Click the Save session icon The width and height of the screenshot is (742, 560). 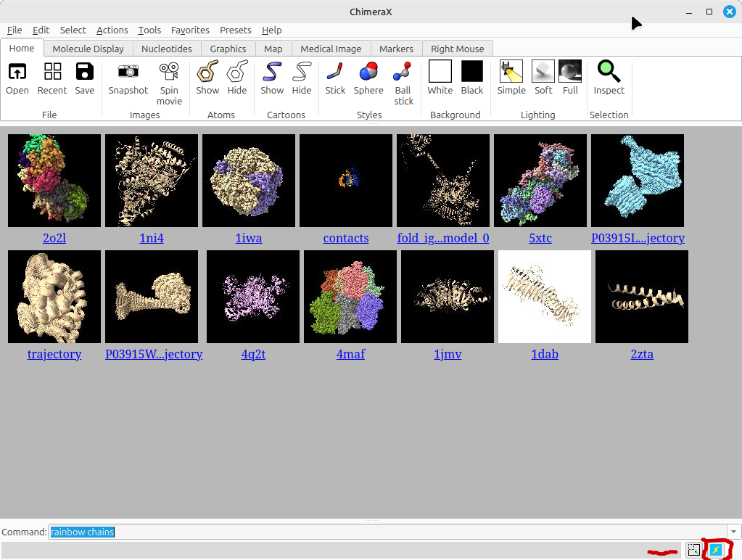tap(85, 72)
